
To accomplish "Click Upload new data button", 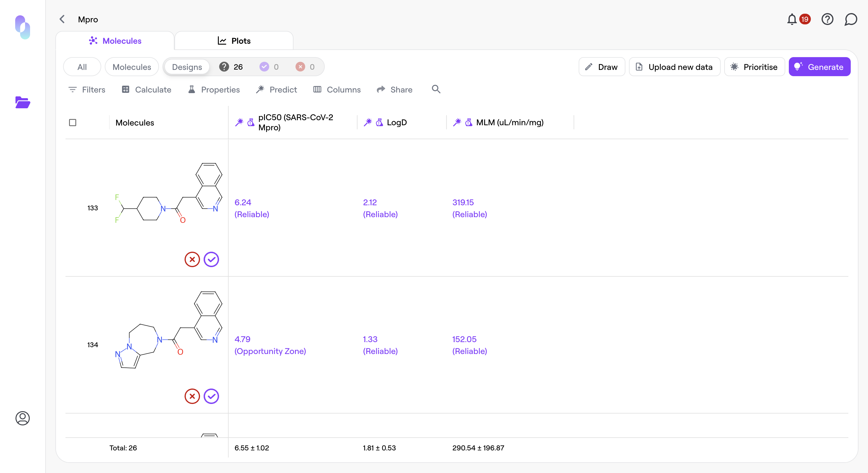I will coord(674,67).
